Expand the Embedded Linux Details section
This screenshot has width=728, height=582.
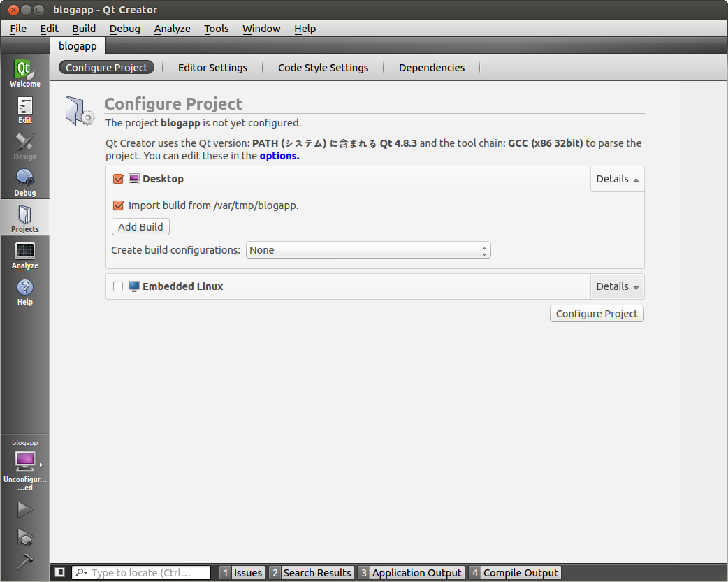pos(617,286)
